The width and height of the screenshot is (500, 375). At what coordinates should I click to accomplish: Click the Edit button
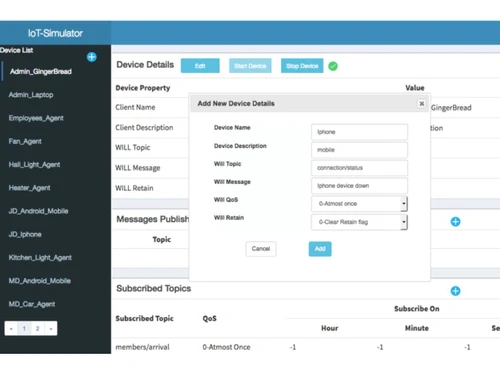200,66
